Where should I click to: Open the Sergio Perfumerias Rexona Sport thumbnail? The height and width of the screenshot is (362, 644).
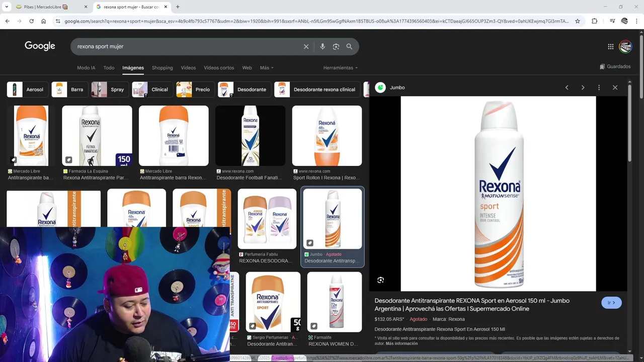(x=273, y=302)
